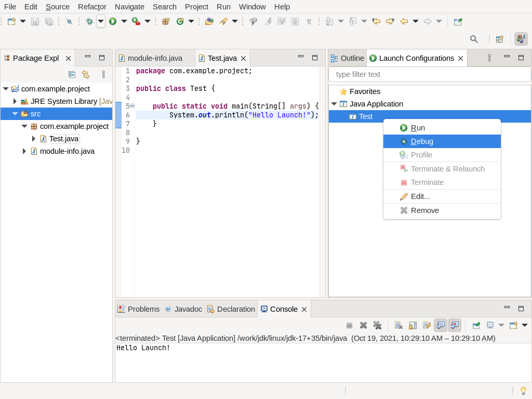Click the New Java Package icon
This screenshot has height=399, width=532.
click(x=166, y=21)
